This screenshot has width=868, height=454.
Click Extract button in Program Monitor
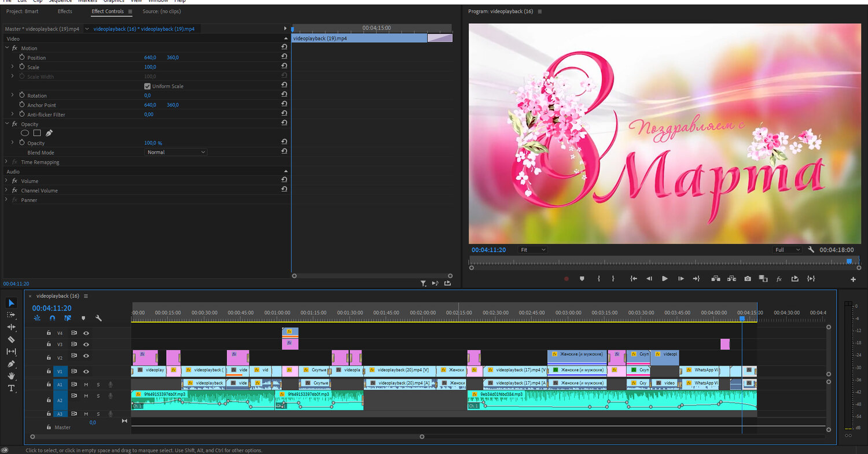pos(731,279)
